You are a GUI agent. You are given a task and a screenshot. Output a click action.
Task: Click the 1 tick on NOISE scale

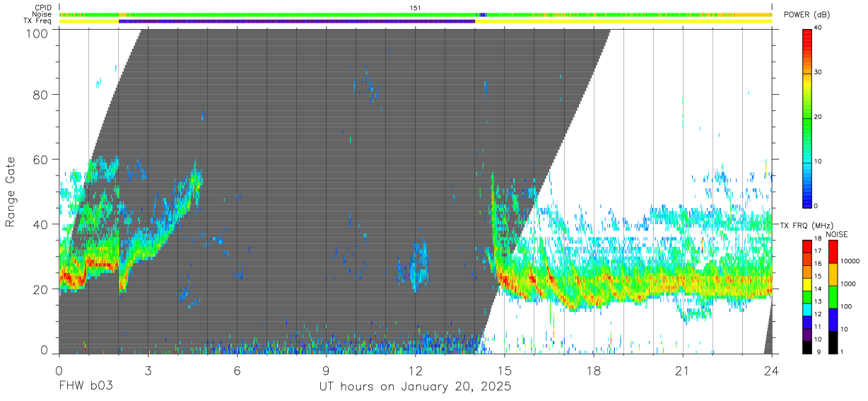842,351
